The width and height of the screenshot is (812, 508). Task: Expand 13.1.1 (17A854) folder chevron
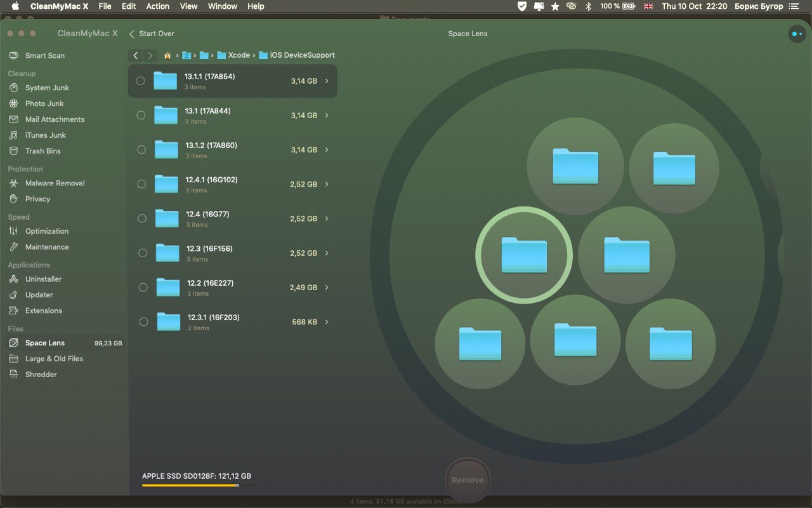click(327, 81)
